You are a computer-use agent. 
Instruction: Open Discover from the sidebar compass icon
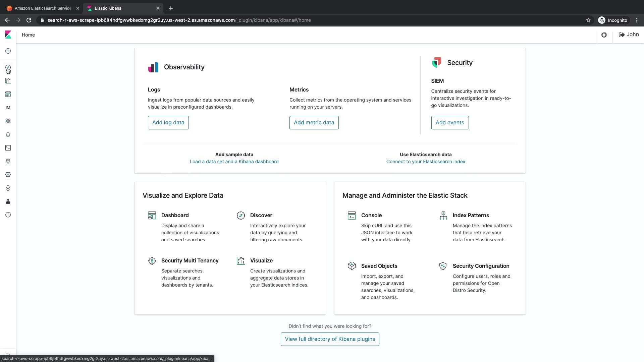coord(8,68)
